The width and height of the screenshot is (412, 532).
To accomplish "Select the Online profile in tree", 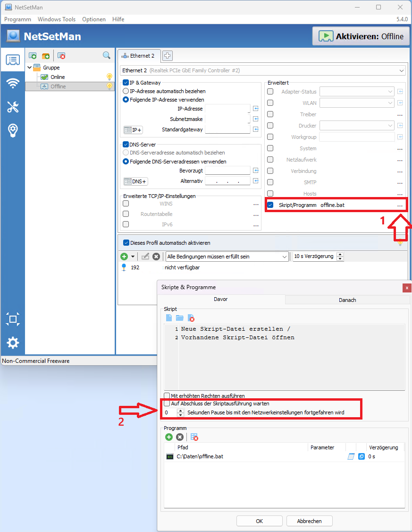I will [x=58, y=77].
